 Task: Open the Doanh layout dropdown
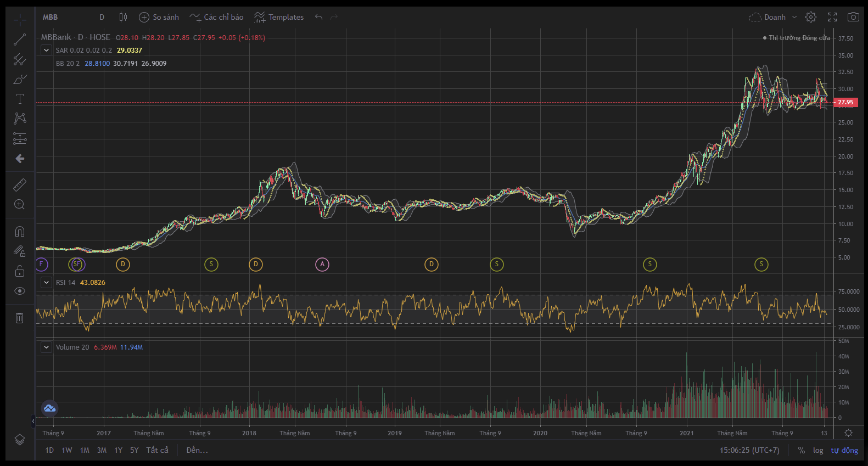tap(773, 17)
